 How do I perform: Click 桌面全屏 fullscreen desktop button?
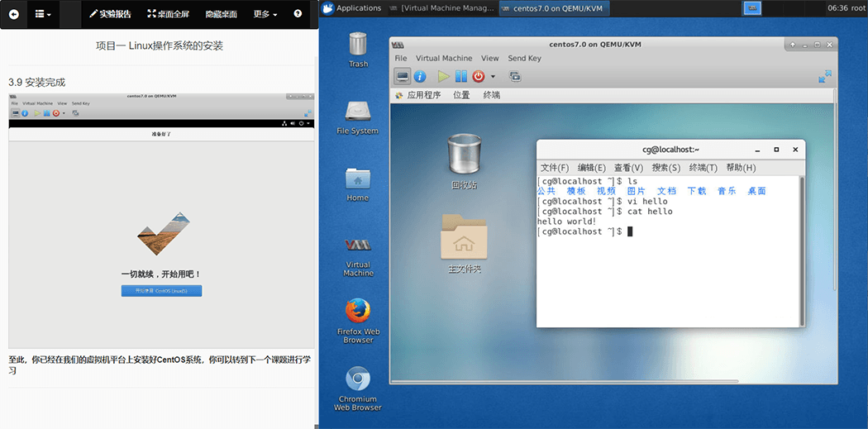(x=168, y=14)
